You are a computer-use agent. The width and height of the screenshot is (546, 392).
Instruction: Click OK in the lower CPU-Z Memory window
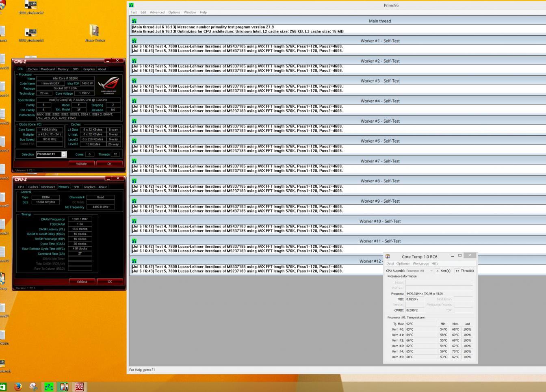110,282
